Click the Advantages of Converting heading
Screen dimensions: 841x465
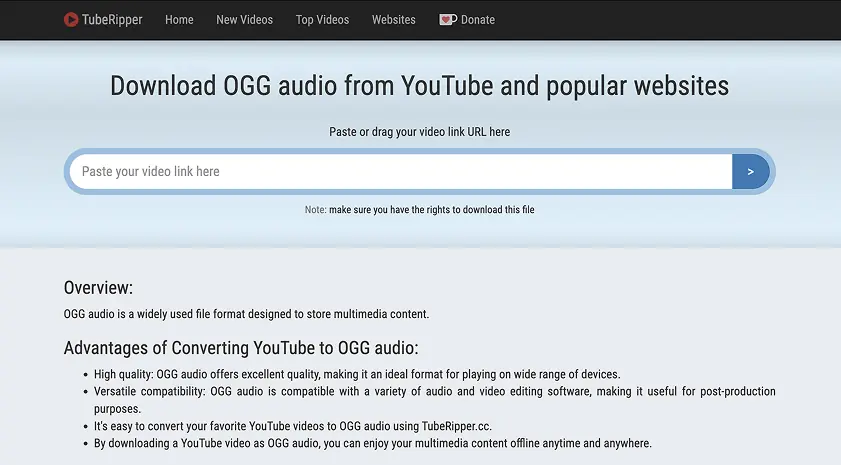pyautogui.click(x=240, y=348)
